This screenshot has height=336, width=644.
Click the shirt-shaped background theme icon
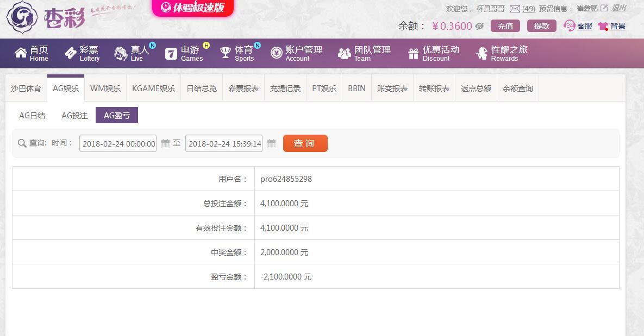603,26
